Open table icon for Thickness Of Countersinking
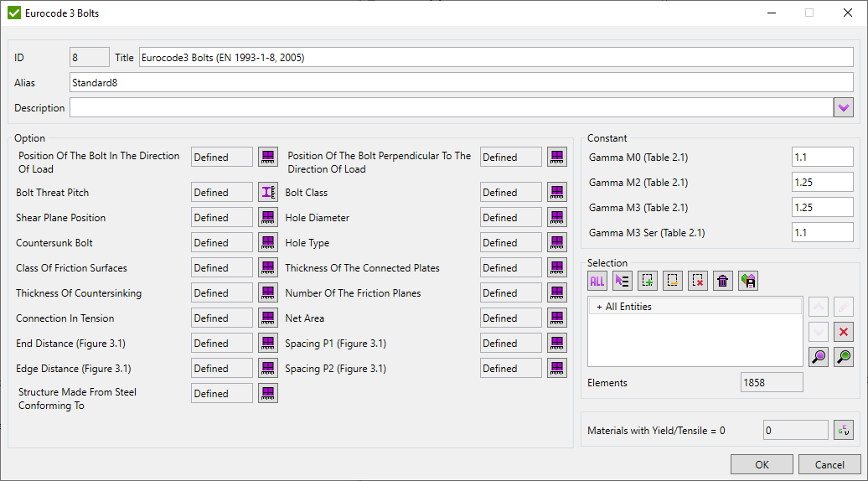The image size is (868, 481). (268, 292)
